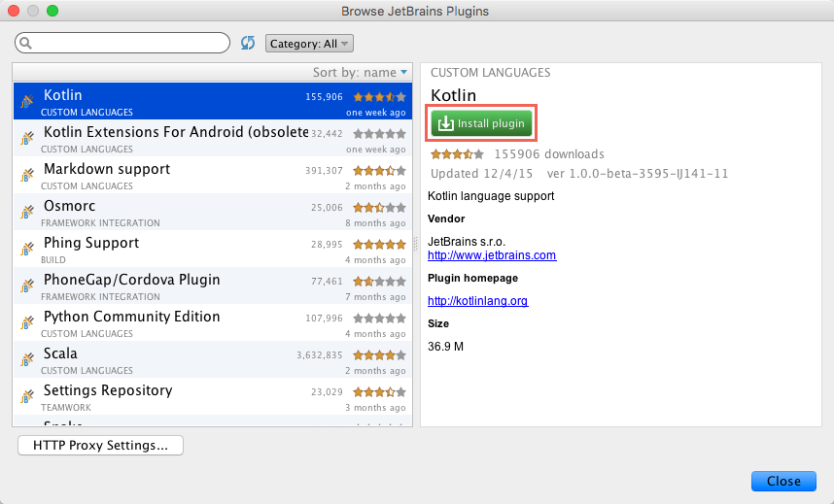Click the 391,307 download count
Image resolution: width=834 pixels, height=504 pixels.
[324, 171]
